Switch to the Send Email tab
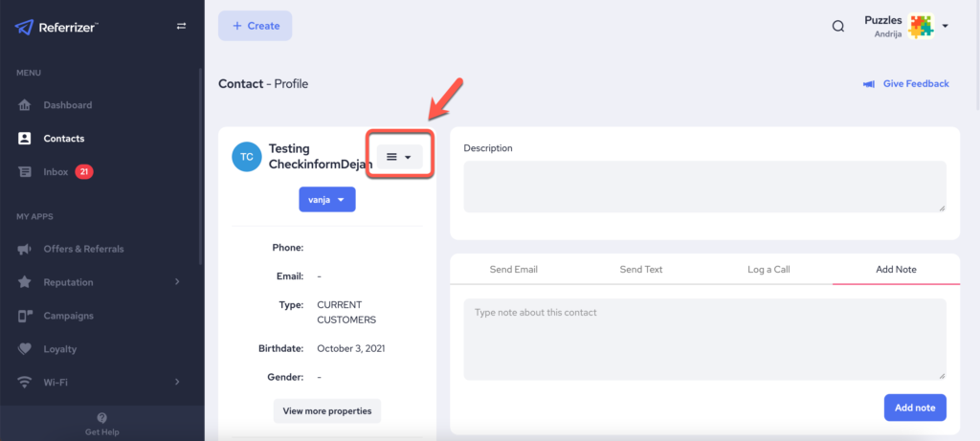Image resolution: width=980 pixels, height=441 pixels. [x=513, y=269]
